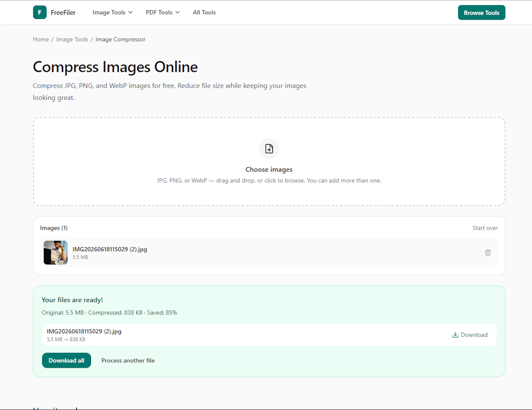Click the FreeFiler green F logo icon
The image size is (532, 410).
click(40, 12)
